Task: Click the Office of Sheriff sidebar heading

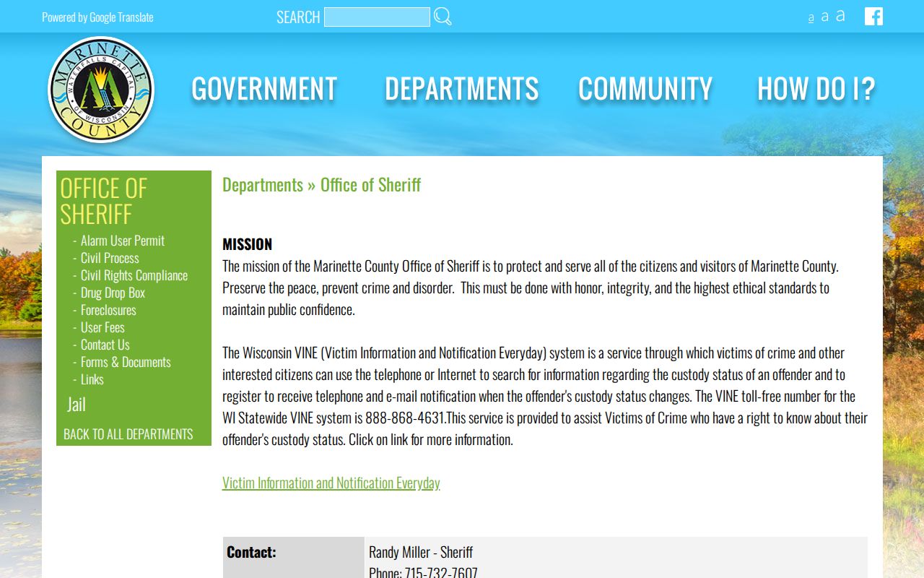Action: 104,201
